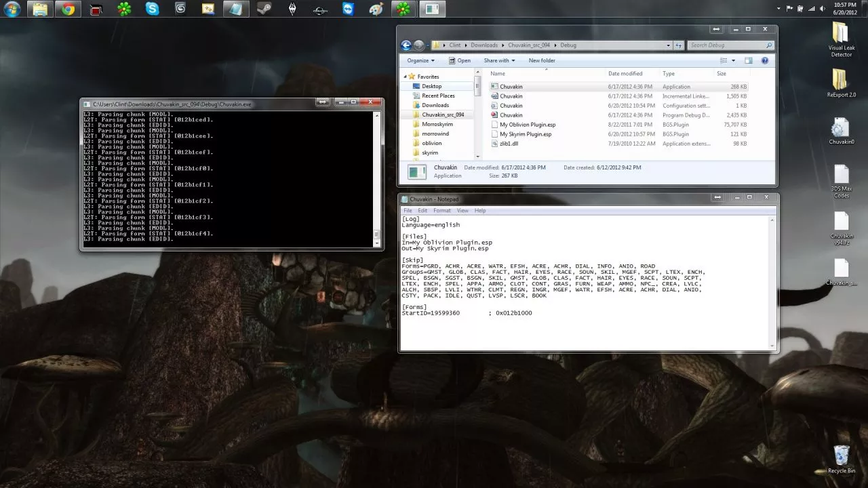Change the view using the Explorer view icon
The height and width of the screenshot is (488, 868).
pos(724,60)
